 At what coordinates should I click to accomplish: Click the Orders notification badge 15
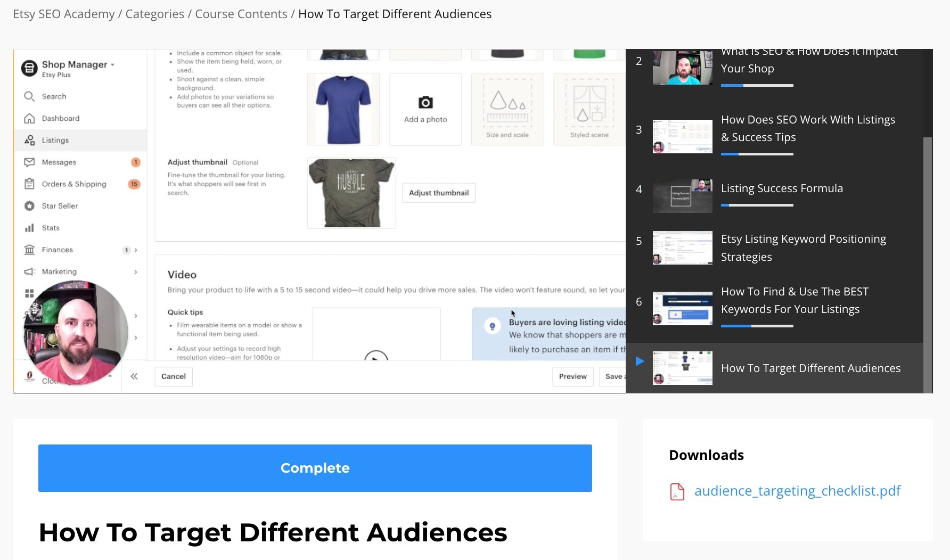coord(134,184)
